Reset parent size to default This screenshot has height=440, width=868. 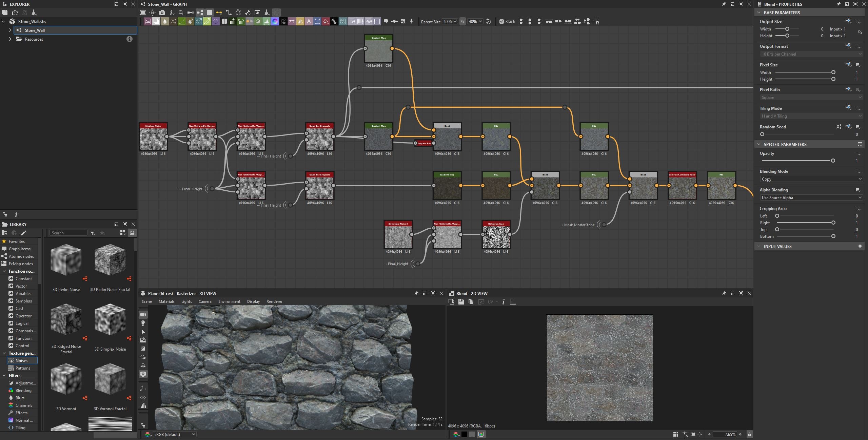[x=489, y=21]
